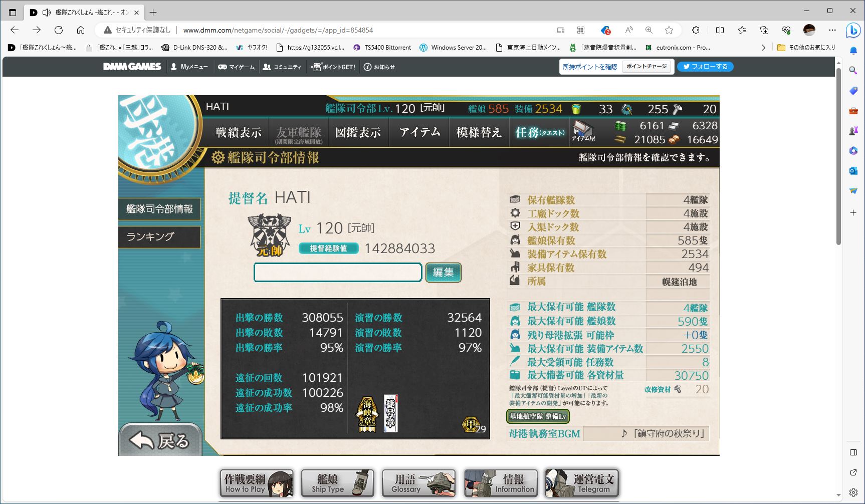Open the collections icon
This screenshot has width=865, height=504.
pos(764,30)
